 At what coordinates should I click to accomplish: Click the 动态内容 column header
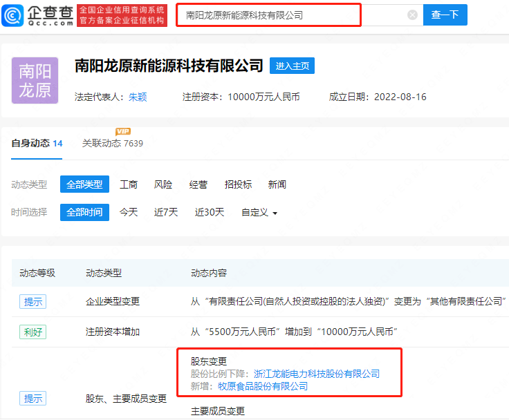pyautogui.click(x=209, y=273)
